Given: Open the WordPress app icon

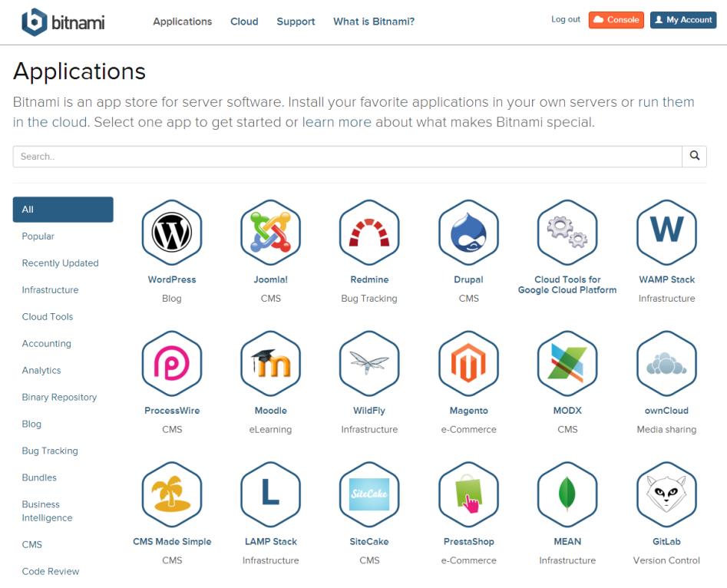Looking at the screenshot, I should click(172, 232).
